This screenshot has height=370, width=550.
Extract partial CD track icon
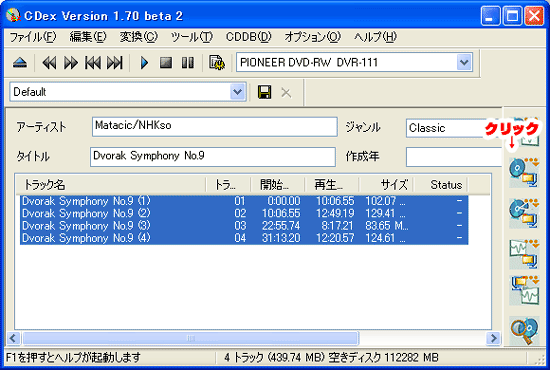[x=524, y=213]
